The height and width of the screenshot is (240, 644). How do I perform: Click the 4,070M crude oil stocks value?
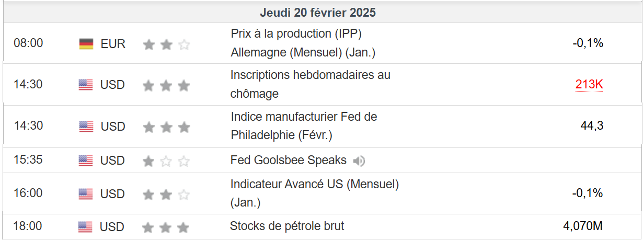click(x=583, y=226)
